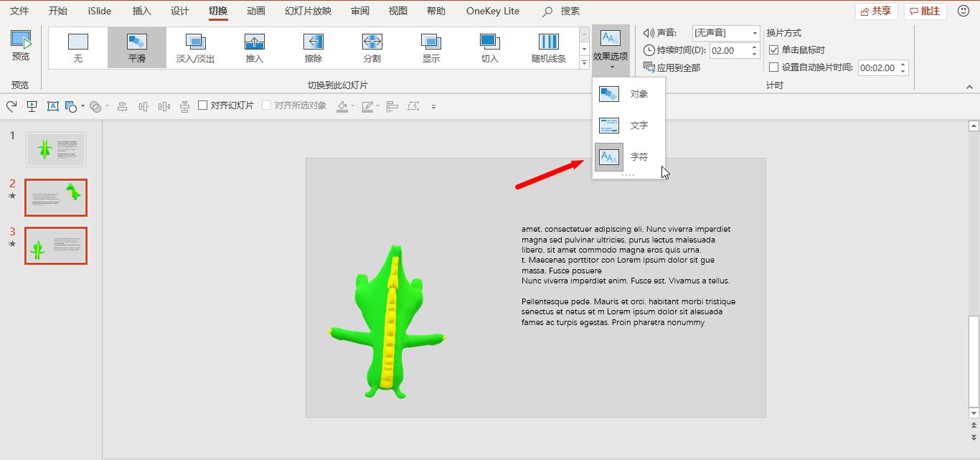Open the 文件 (File) menu
The height and width of the screenshot is (460, 980).
coord(19,11)
